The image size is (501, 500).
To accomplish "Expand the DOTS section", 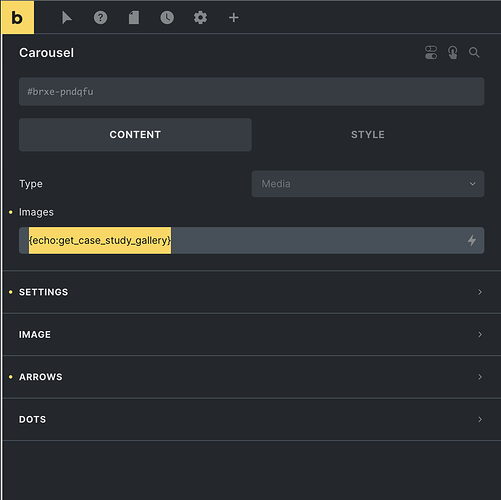I will 251,419.
